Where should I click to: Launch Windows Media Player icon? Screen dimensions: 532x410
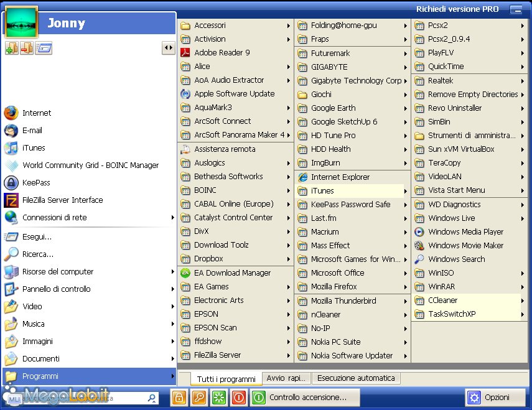pyautogui.click(x=419, y=232)
